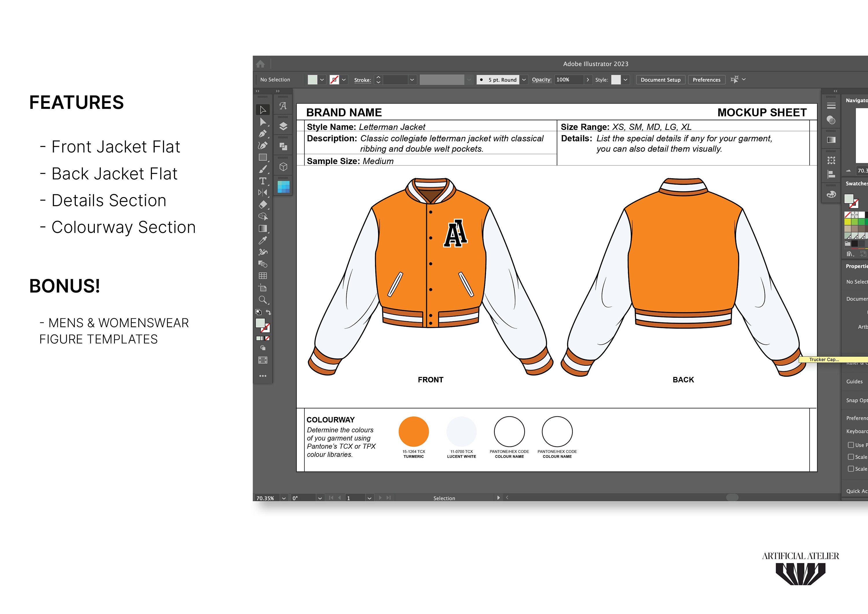The height and width of the screenshot is (614, 868).
Task: Open the Align panel icon in right dock
Action: click(x=831, y=174)
